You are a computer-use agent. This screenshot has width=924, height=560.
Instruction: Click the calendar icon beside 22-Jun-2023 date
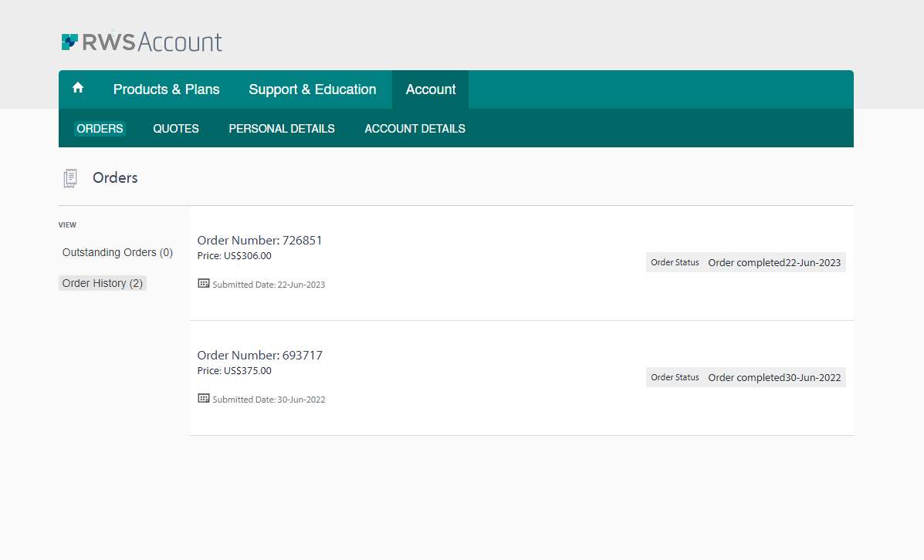(204, 283)
